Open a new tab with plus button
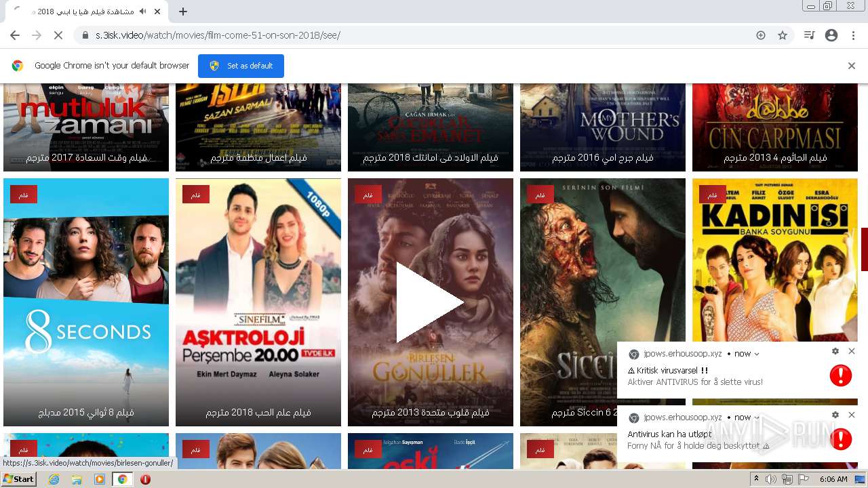 pos(183,12)
